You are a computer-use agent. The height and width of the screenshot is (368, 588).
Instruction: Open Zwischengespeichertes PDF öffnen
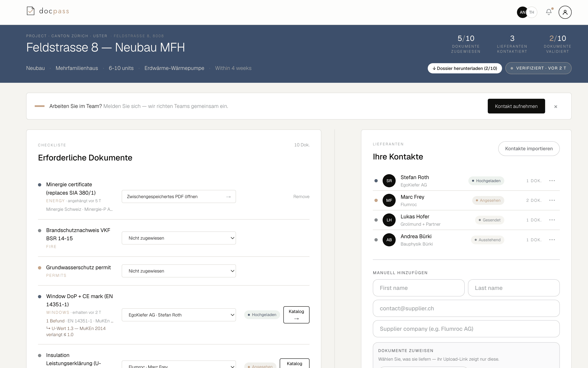[x=179, y=196]
